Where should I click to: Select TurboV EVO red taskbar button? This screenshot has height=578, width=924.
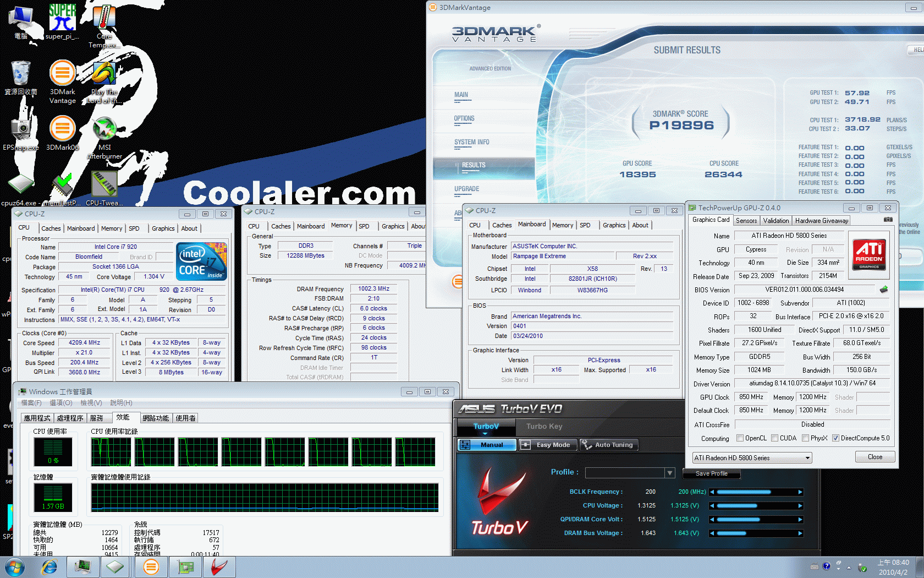pos(219,567)
